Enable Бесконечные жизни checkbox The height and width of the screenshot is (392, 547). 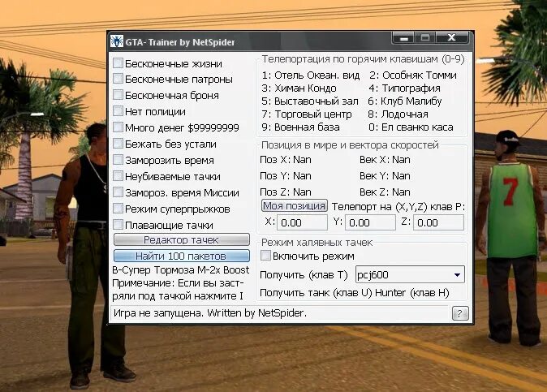coord(118,63)
